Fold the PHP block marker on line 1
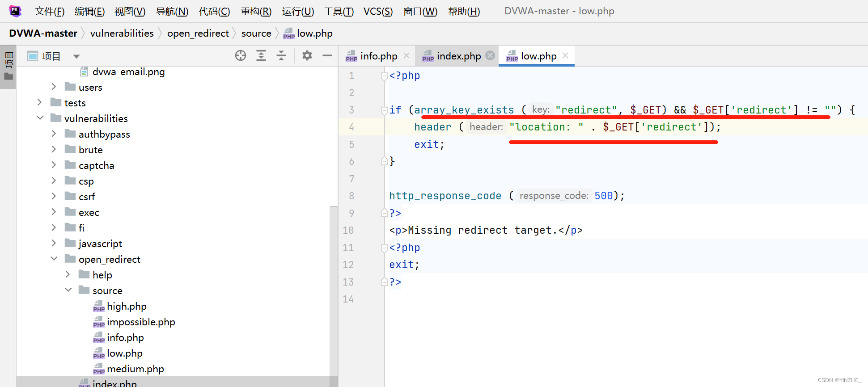Screen dimensions: 868x387 pos(384,76)
